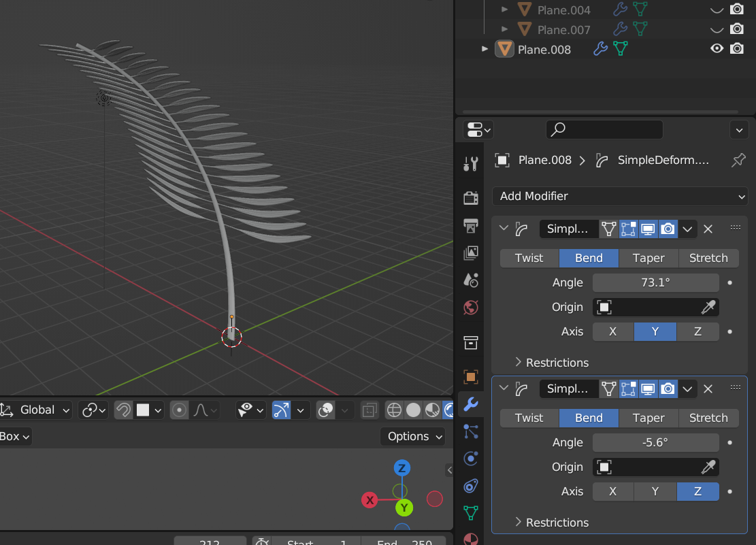Open the Object properties tab
756x545 pixels.
[471, 377]
